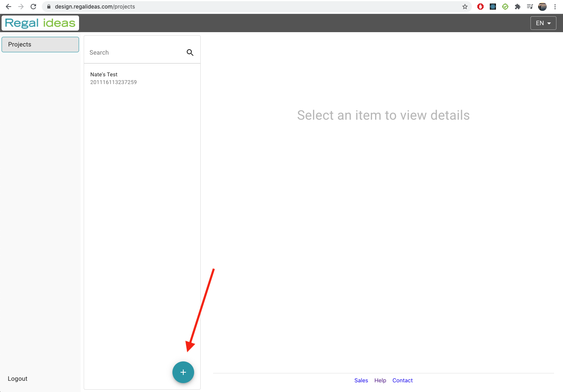Open the React Developer Tools extension

click(493, 7)
